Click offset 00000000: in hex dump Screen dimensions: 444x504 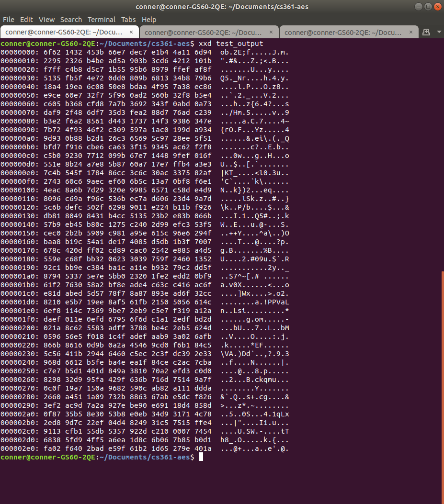(x=20, y=52)
